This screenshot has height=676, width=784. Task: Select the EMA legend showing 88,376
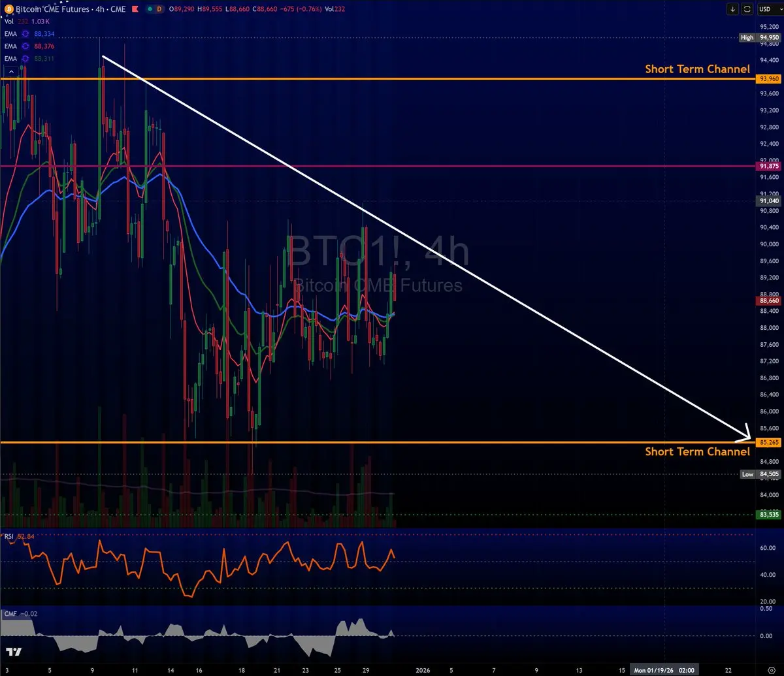point(29,46)
